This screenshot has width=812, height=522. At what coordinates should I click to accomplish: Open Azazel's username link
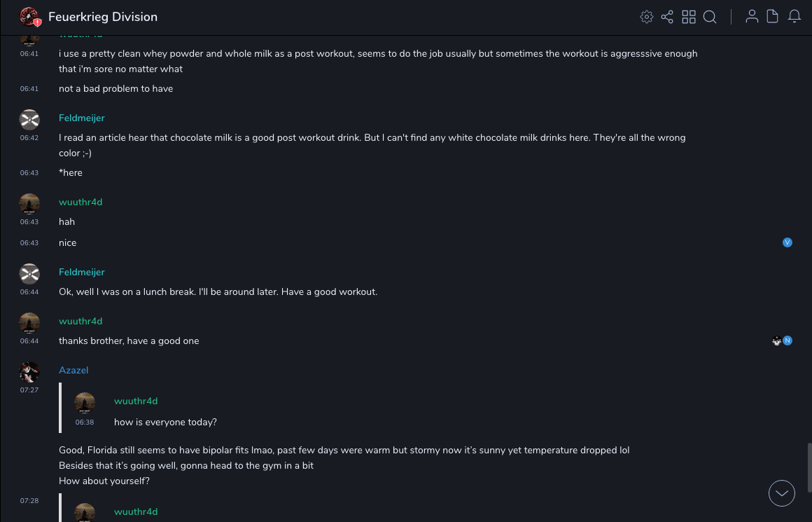73,370
